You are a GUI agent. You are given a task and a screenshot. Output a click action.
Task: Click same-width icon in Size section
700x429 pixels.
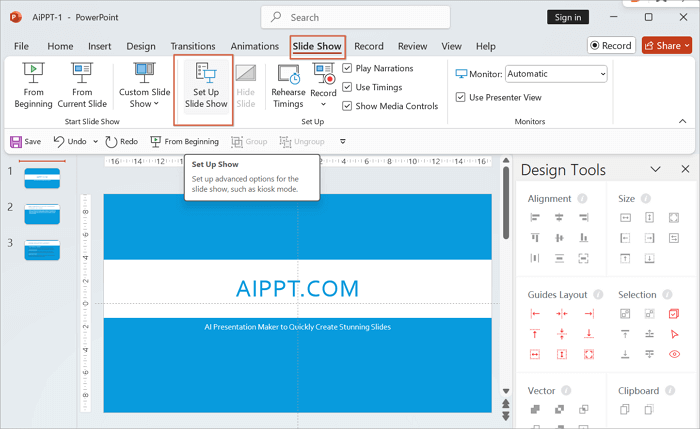click(x=625, y=217)
